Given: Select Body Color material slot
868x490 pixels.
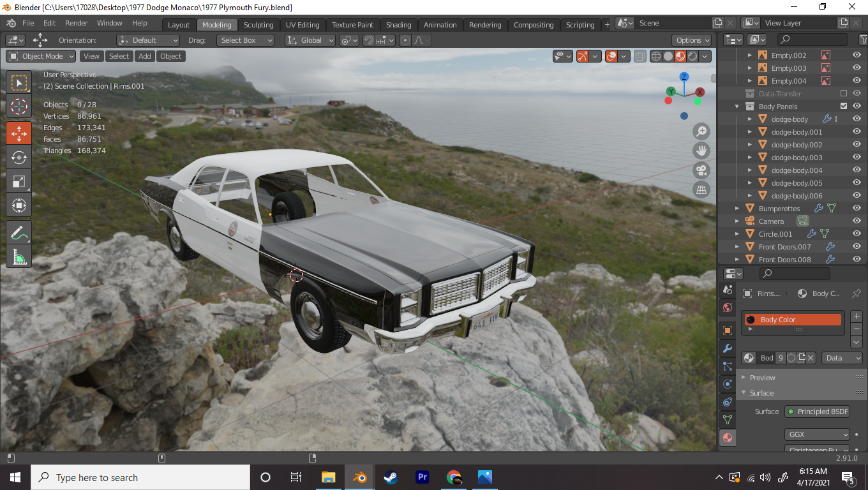Looking at the screenshot, I should point(793,320).
